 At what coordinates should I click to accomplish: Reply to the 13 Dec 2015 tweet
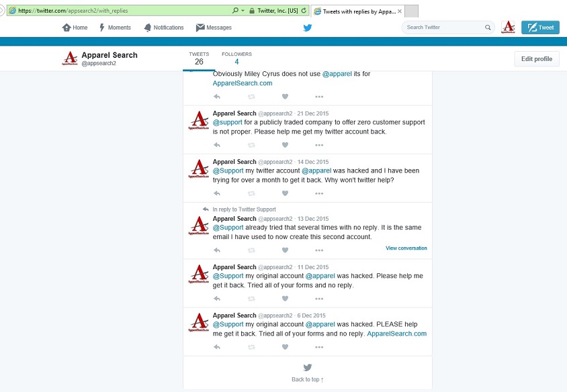[217, 250]
